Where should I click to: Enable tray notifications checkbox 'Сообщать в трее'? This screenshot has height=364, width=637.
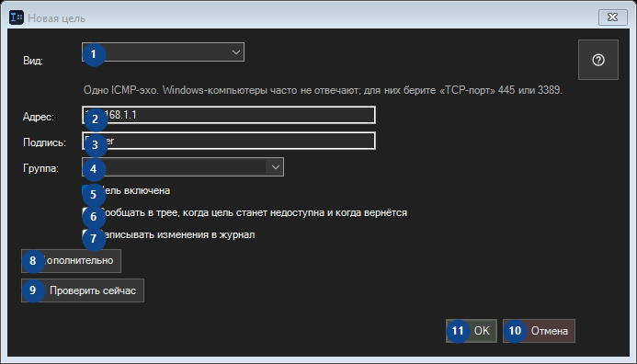coord(245,212)
